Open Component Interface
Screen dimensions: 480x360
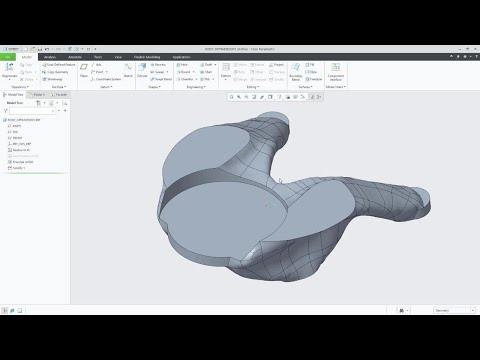pyautogui.click(x=336, y=72)
